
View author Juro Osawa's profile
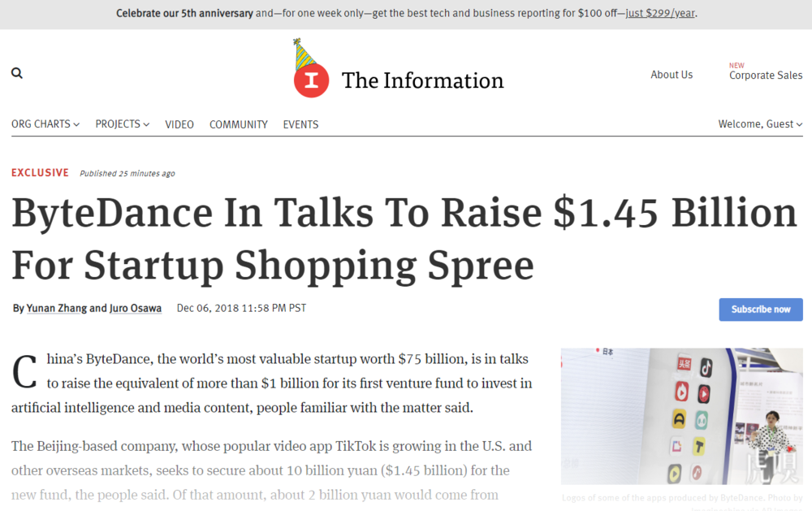[x=135, y=309]
